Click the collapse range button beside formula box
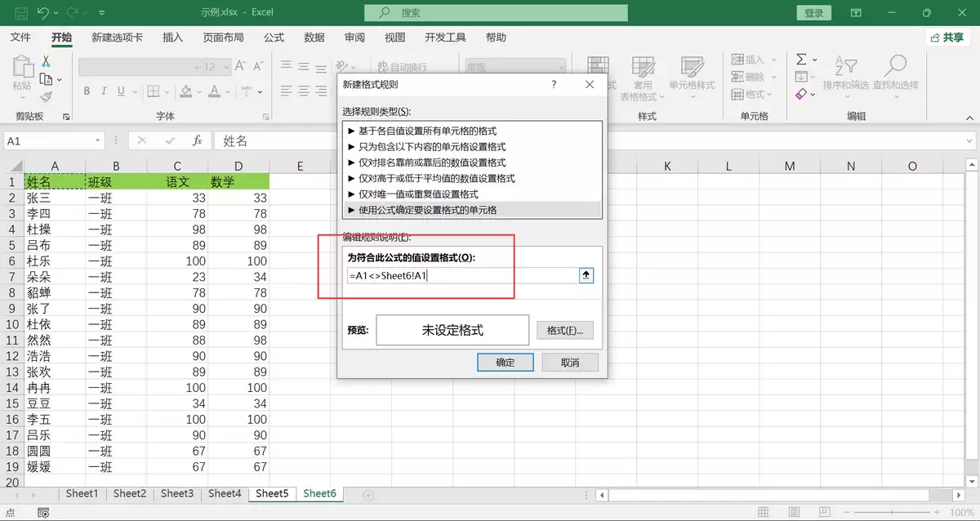The image size is (980, 521). coord(586,275)
